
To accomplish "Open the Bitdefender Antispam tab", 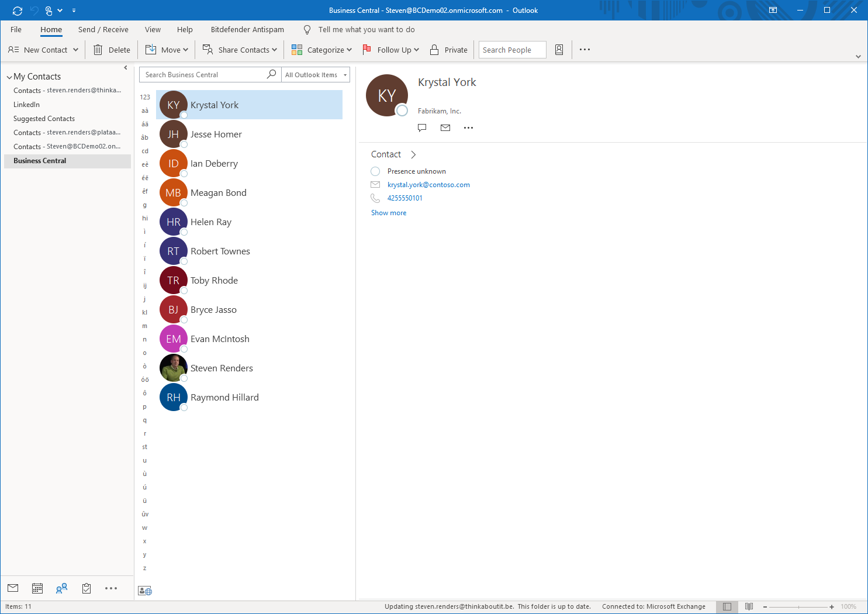I will point(247,29).
